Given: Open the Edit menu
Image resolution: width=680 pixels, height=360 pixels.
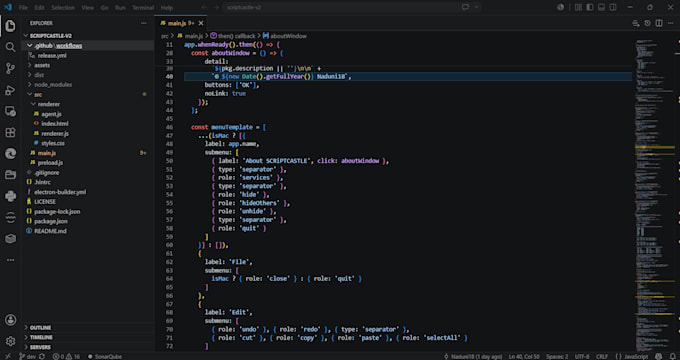Looking at the screenshot, I should coord(39,7).
